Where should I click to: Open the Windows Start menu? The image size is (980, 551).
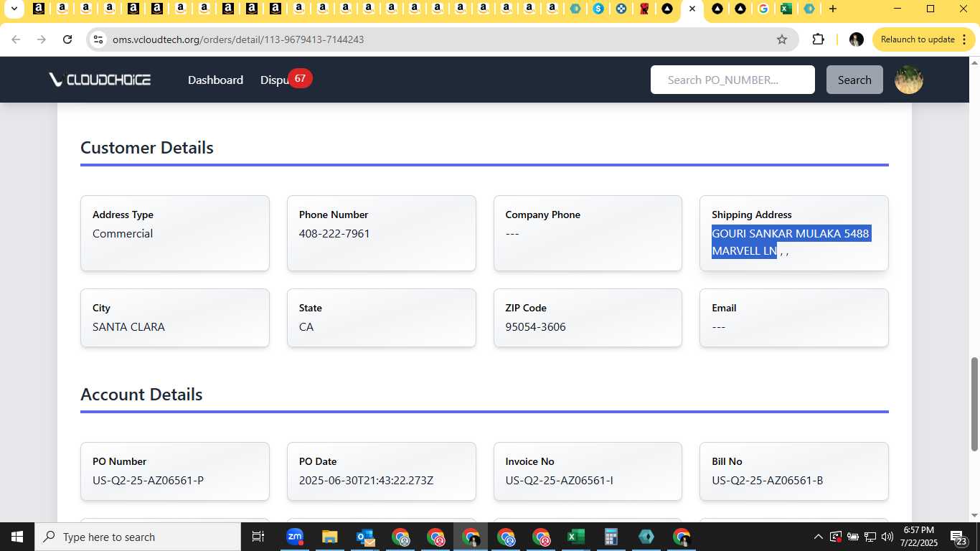pyautogui.click(x=17, y=537)
